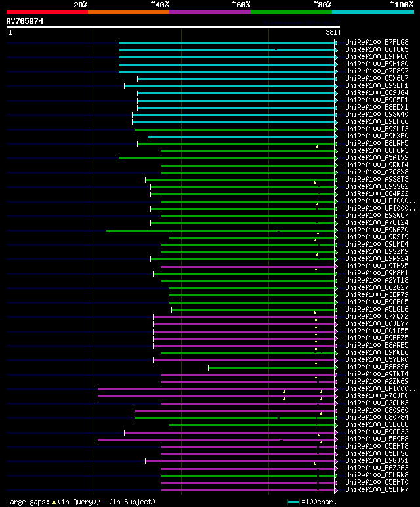
Task: Open the UniRef100_B9R924 entry
Action: (377, 258)
